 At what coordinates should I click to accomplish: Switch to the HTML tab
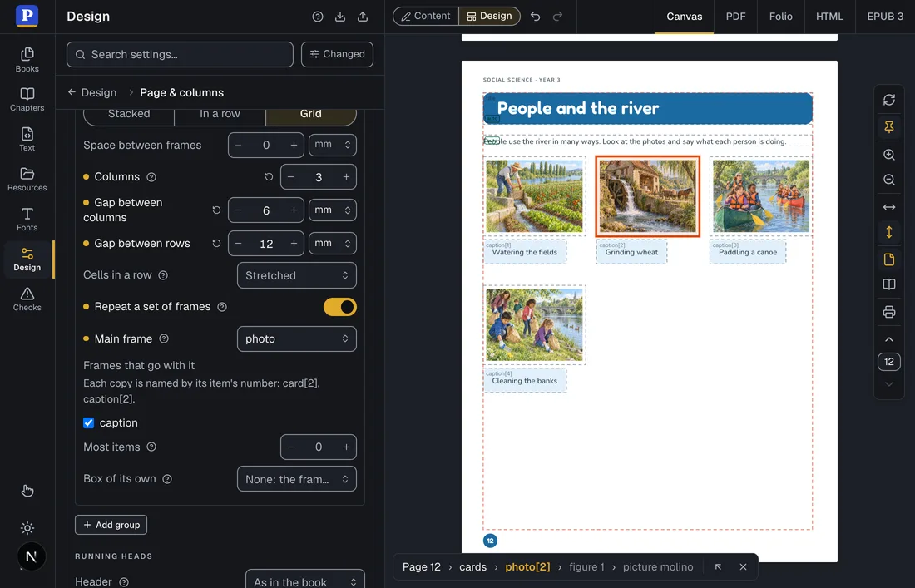[x=830, y=17]
